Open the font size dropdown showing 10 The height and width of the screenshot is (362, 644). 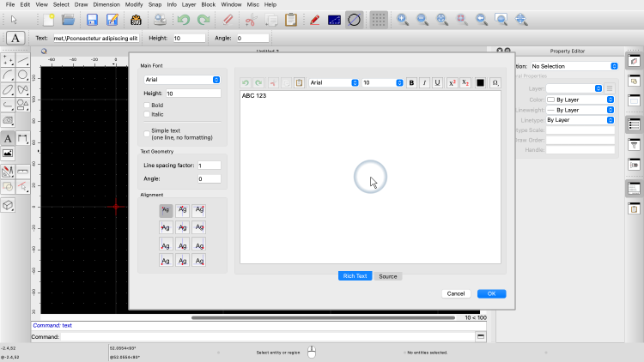[x=382, y=83]
